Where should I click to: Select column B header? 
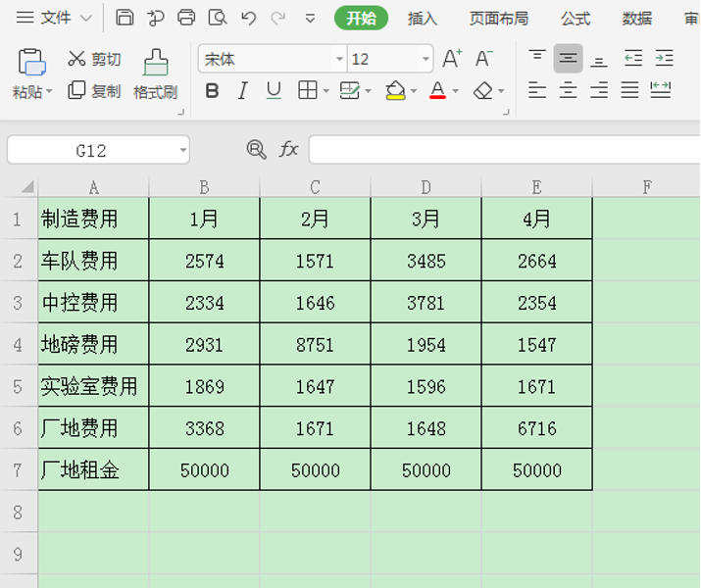click(204, 187)
